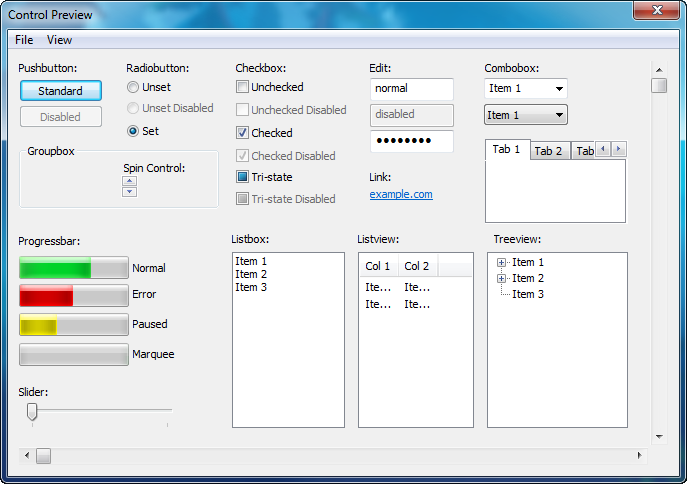Viewport: 687px width, 484px height.
Task: Open the File menu
Action: point(24,40)
